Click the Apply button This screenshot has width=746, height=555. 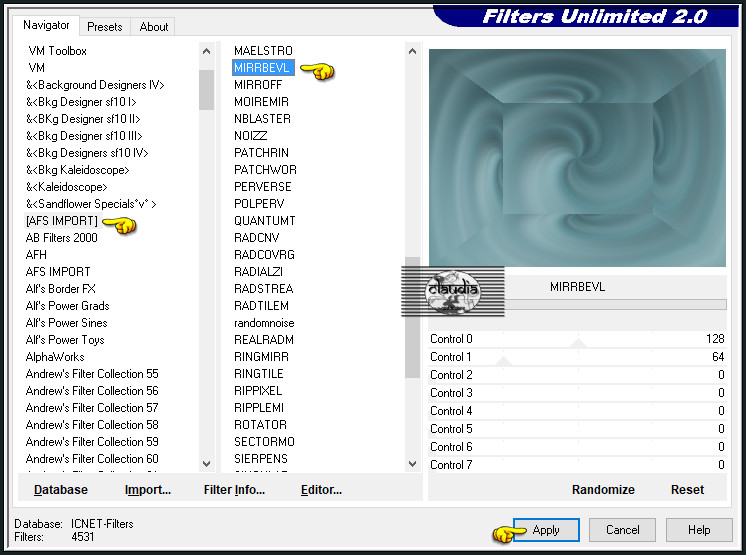click(546, 530)
